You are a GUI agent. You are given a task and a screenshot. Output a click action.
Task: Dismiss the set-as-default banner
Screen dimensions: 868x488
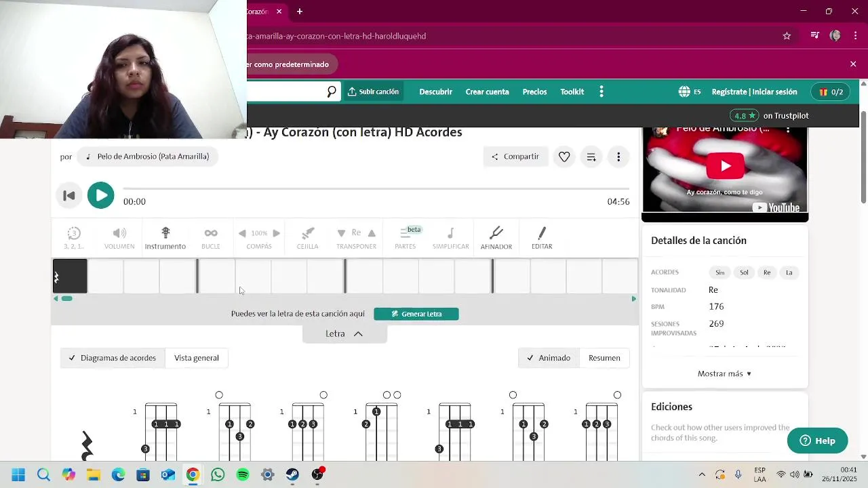[853, 64]
